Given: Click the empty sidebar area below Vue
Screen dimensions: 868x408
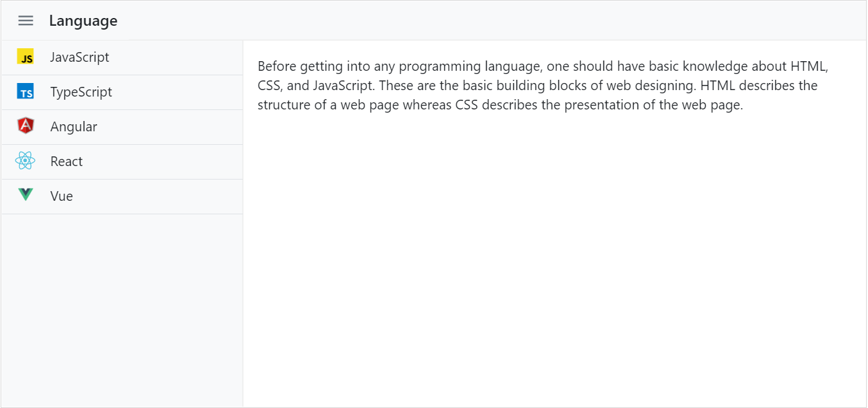Looking at the screenshot, I should pos(122,309).
